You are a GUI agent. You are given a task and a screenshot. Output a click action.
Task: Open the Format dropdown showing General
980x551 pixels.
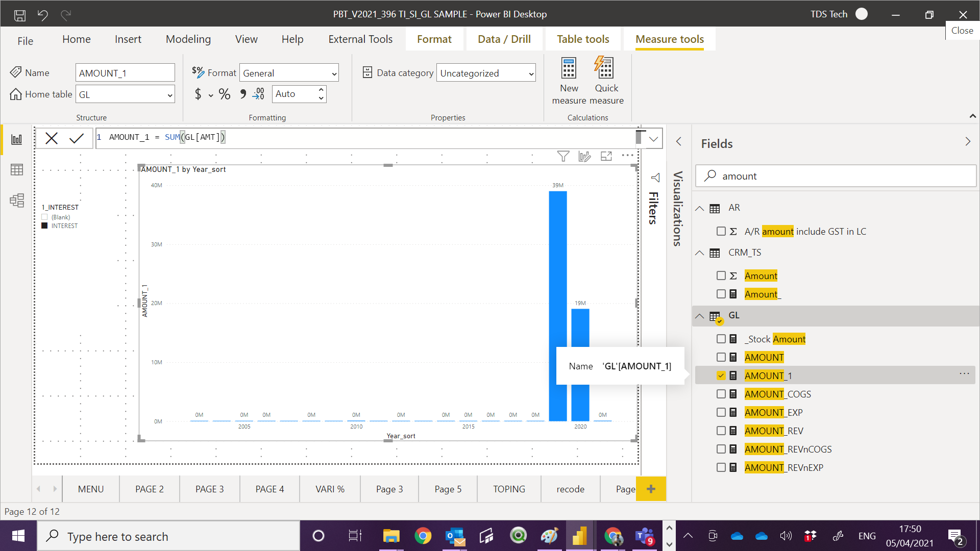pos(289,73)
